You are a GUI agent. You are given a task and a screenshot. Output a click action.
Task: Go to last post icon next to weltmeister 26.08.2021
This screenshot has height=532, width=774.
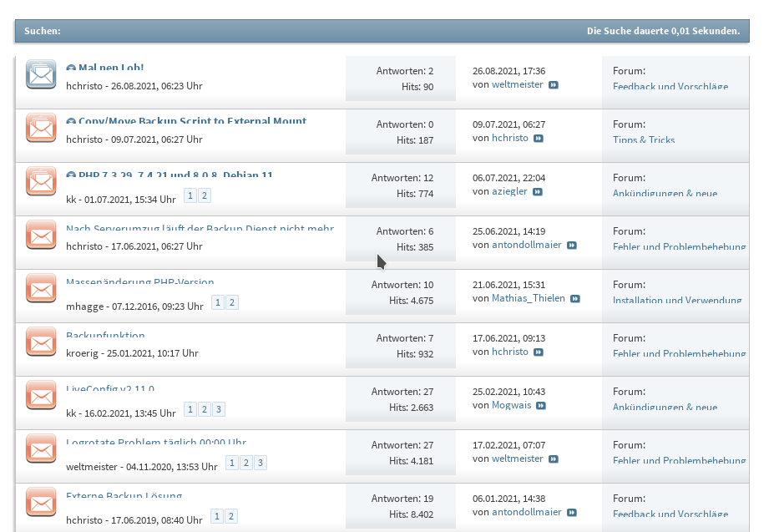(x=554, y=85)
